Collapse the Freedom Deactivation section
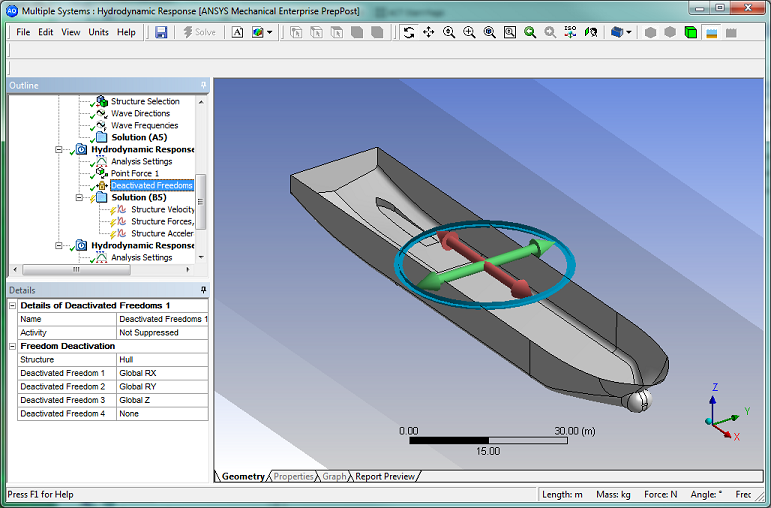Image resolution: width=771 pixels, height=508 pixels. [x=13, y=346]
